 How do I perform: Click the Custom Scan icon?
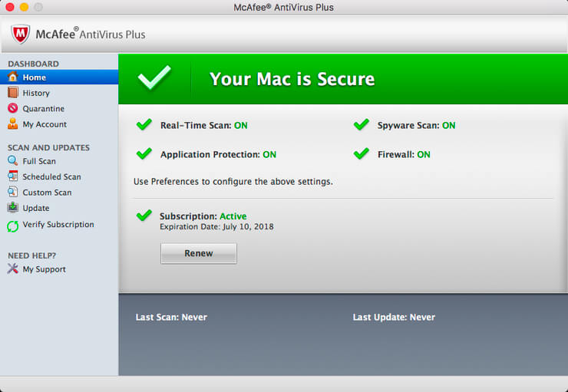[12, 193]
